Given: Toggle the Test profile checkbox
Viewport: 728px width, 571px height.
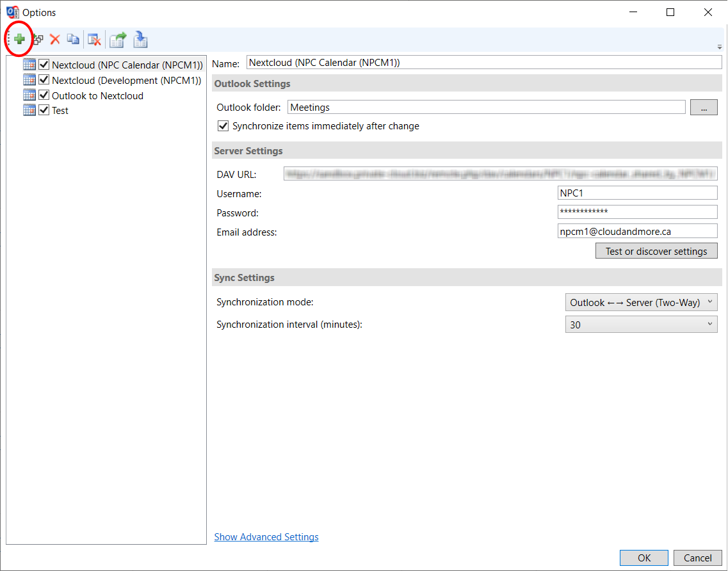Looking at the screenshot, I should (44, 110).
